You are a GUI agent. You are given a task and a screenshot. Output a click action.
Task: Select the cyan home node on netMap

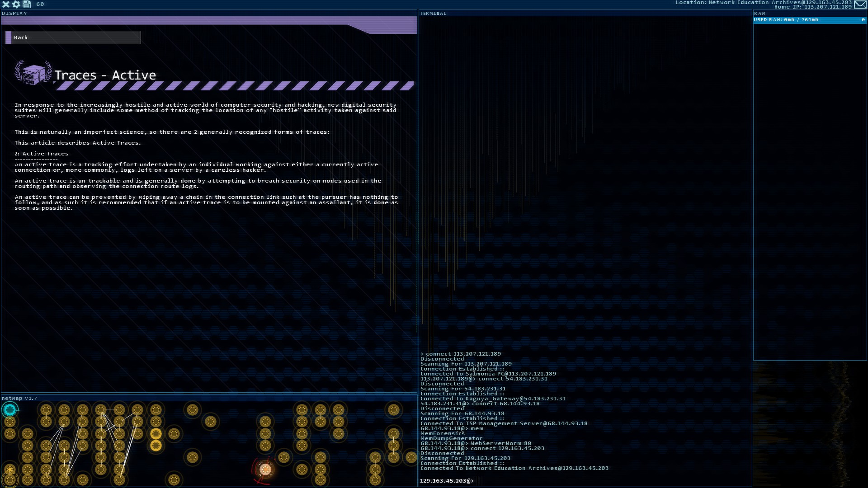[x=9, y=410]
